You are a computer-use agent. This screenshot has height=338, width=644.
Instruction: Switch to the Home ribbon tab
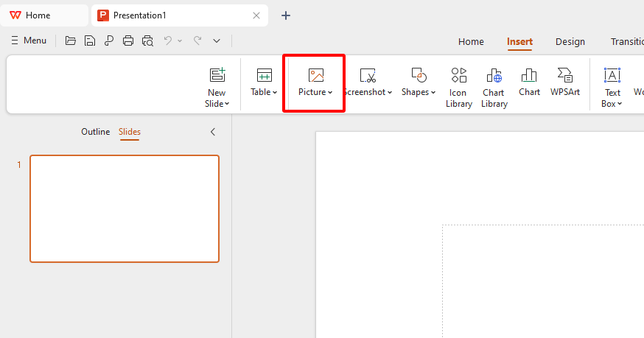[471, 41]
